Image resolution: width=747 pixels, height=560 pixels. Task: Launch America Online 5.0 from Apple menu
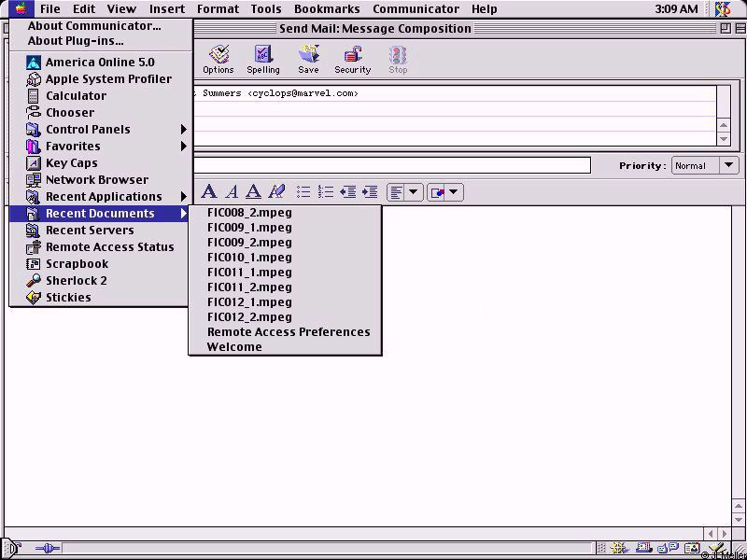coord(101,63)
